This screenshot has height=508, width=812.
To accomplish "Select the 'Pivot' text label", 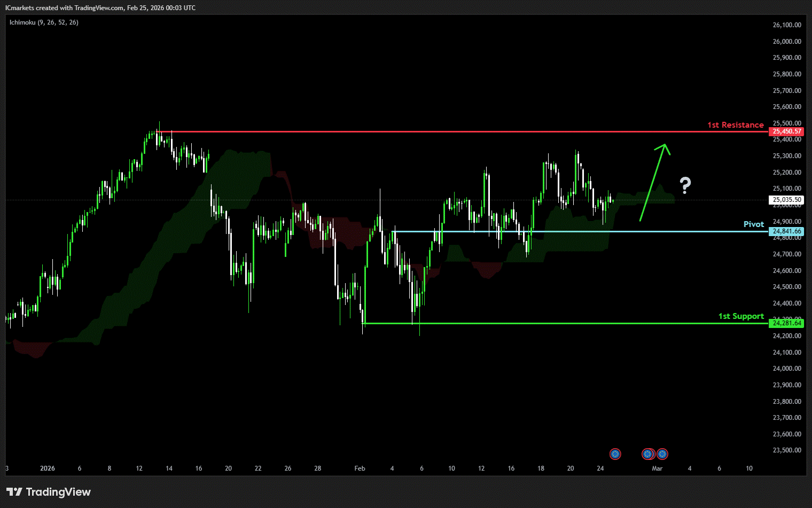I will pyautogui.click(x=753, y=224).
